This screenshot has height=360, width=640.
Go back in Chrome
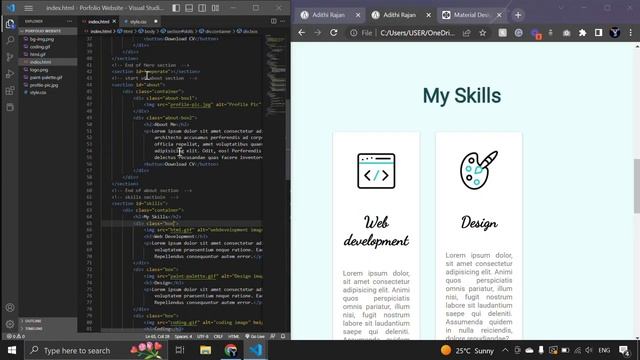(302, 33)
